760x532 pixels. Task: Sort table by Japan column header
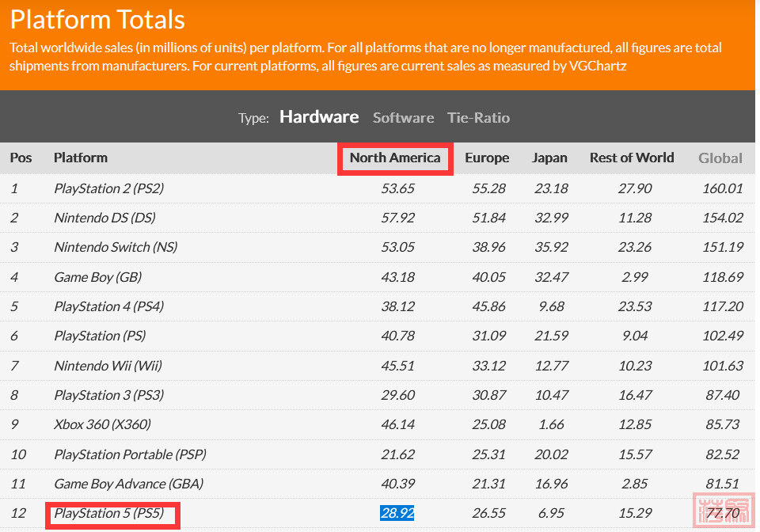549,158
